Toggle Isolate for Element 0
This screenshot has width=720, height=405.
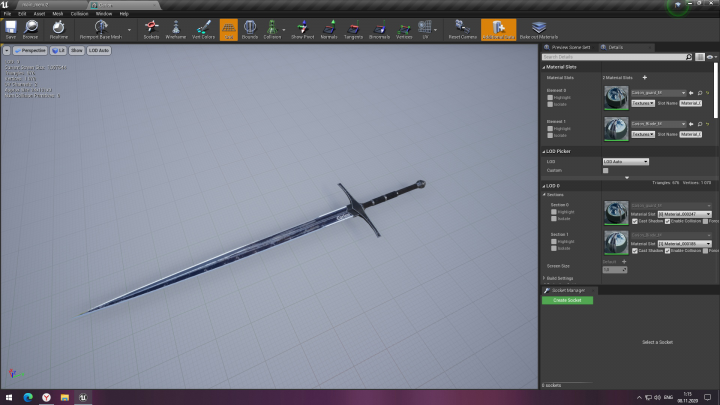point(550,104)
